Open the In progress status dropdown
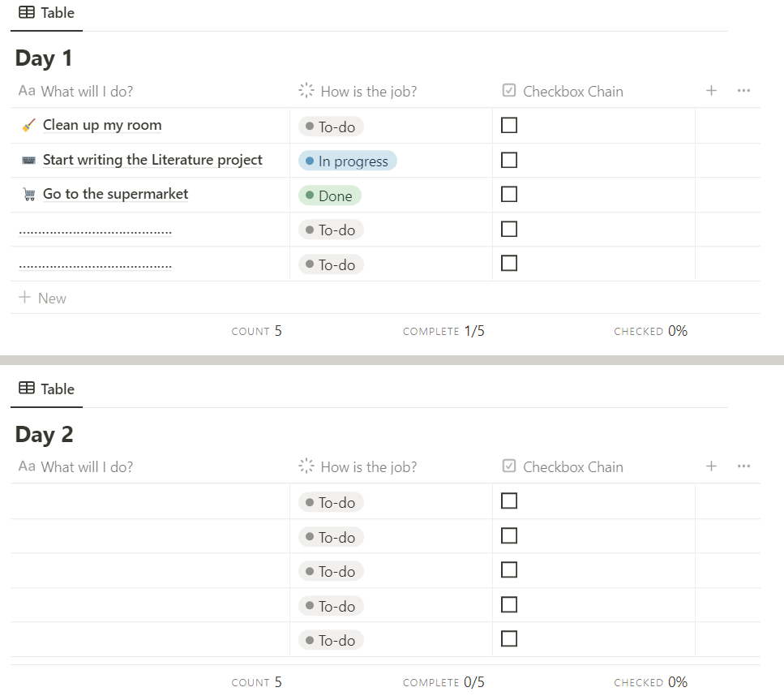The width and height of the screenshot is (784, 696). click(347, 161)
